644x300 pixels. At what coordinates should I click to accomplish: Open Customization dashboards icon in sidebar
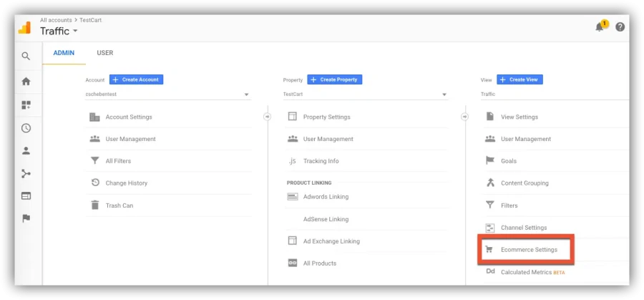click(26, 105)
